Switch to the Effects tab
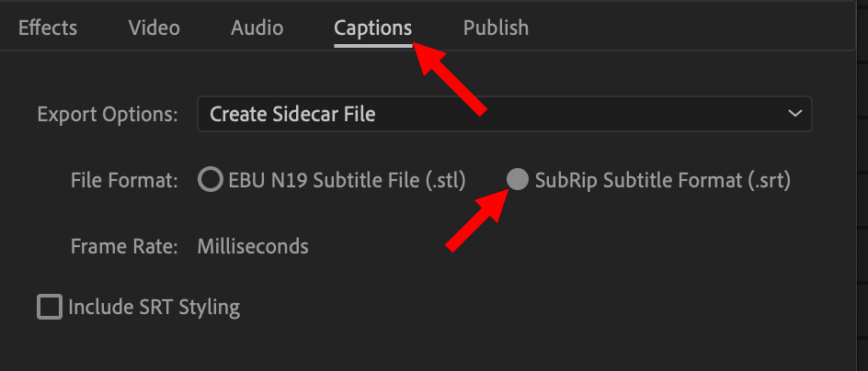This screenshot has width=868, height=371. (x=48, y=28)
